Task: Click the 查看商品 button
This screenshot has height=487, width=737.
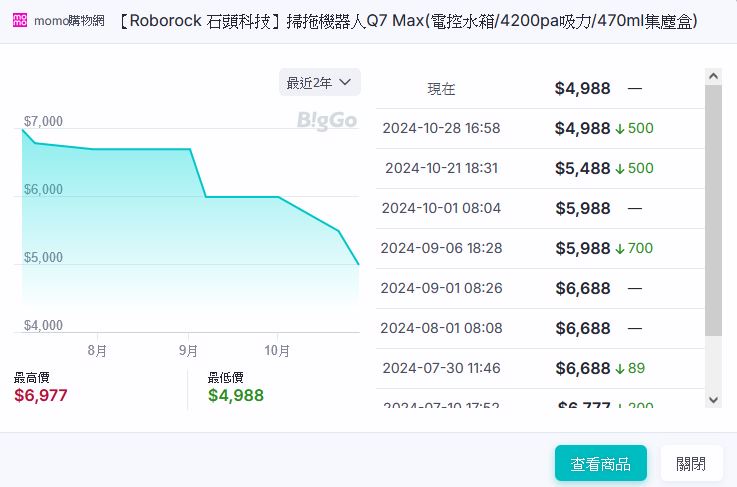Action: point(600,464)
